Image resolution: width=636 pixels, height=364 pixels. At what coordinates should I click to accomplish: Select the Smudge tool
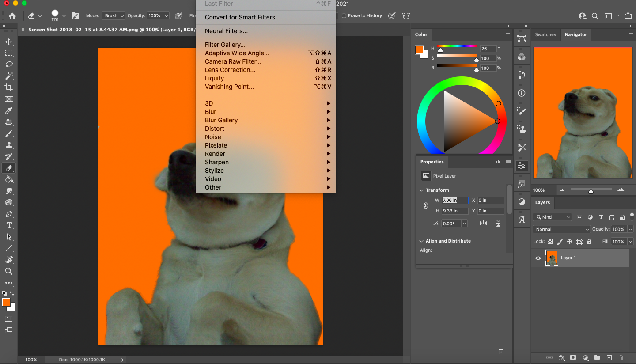pos(9,191)
